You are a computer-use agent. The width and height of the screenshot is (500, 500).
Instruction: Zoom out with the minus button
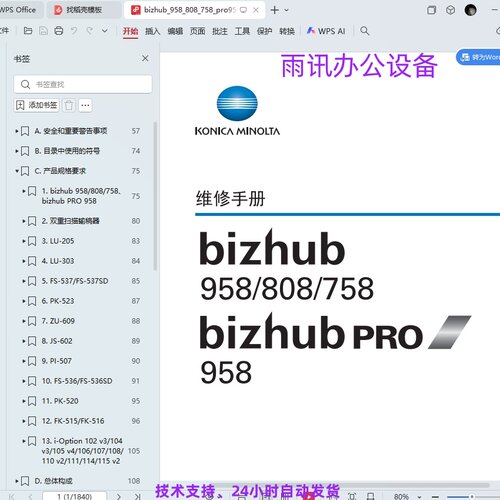[x=435, y=497]
